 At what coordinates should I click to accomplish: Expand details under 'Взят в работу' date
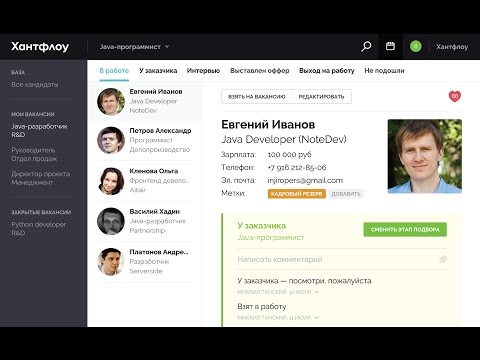click(x=316, y=317)
